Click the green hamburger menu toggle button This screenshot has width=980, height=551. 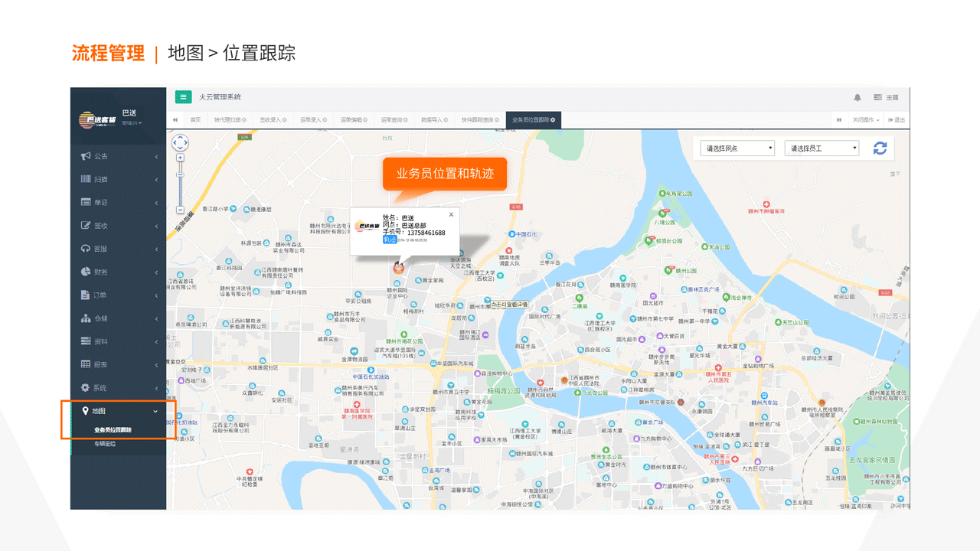pyautogui.click(x=183, y=96)
